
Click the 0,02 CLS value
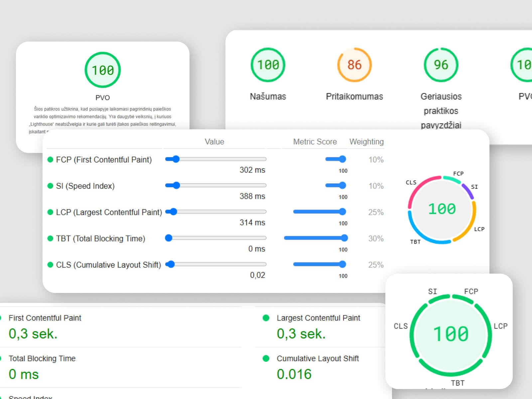[x=258, y=275]
